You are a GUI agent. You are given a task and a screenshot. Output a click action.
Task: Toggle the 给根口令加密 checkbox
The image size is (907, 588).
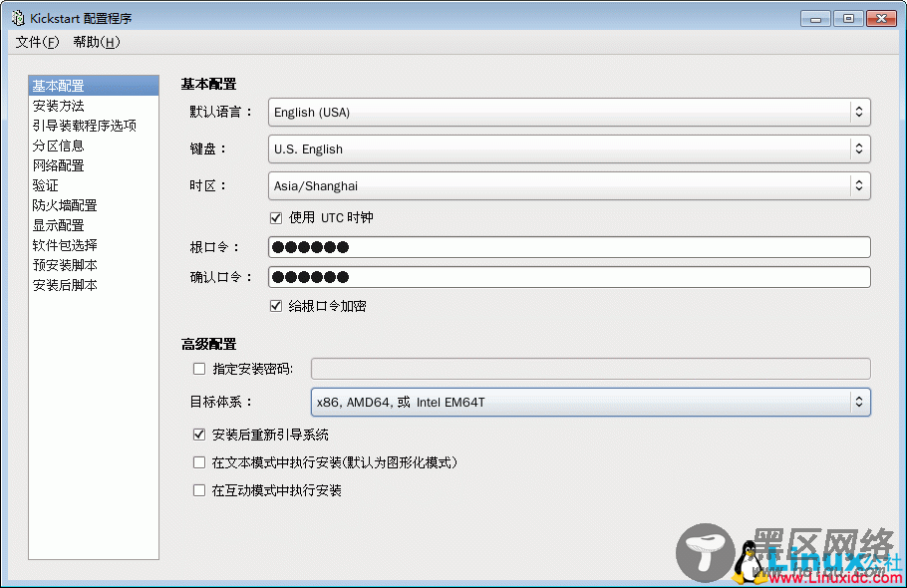pos(276,306)
